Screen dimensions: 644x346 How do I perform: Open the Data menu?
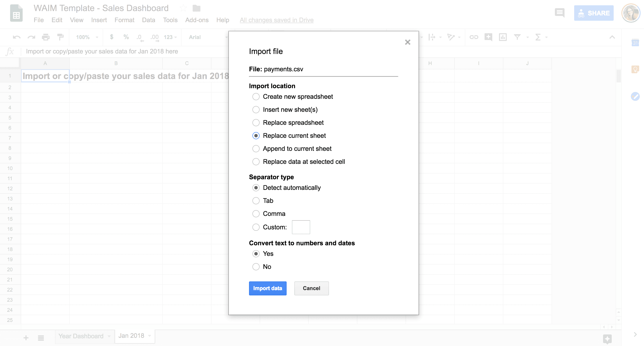149,20
